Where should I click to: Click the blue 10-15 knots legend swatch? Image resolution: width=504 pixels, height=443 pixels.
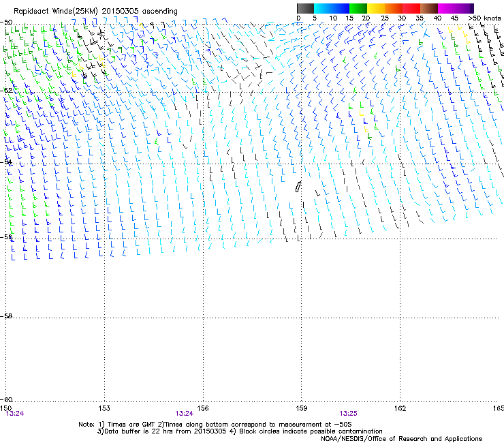341,8
